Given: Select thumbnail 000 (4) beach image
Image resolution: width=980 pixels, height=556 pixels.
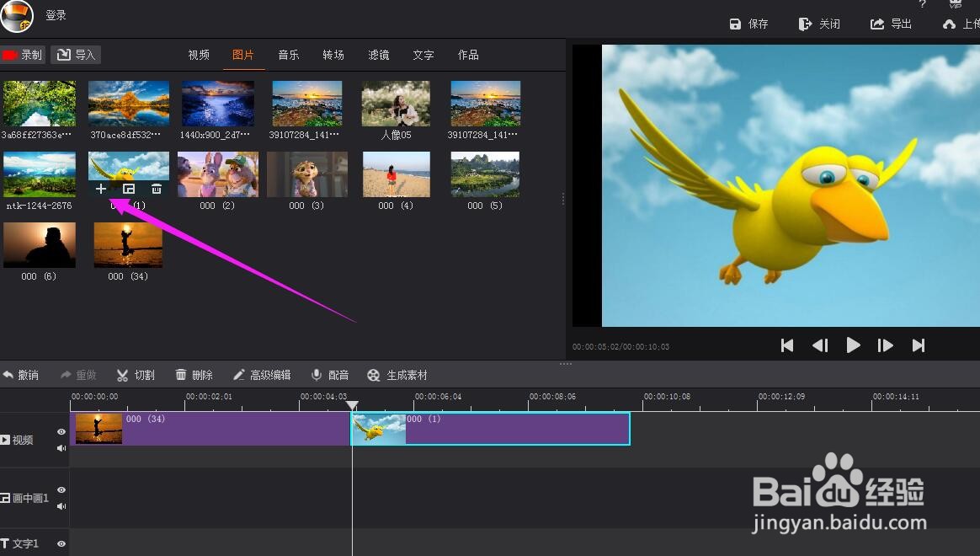Looking at the screenshot, I should click(x=397, y=174).
